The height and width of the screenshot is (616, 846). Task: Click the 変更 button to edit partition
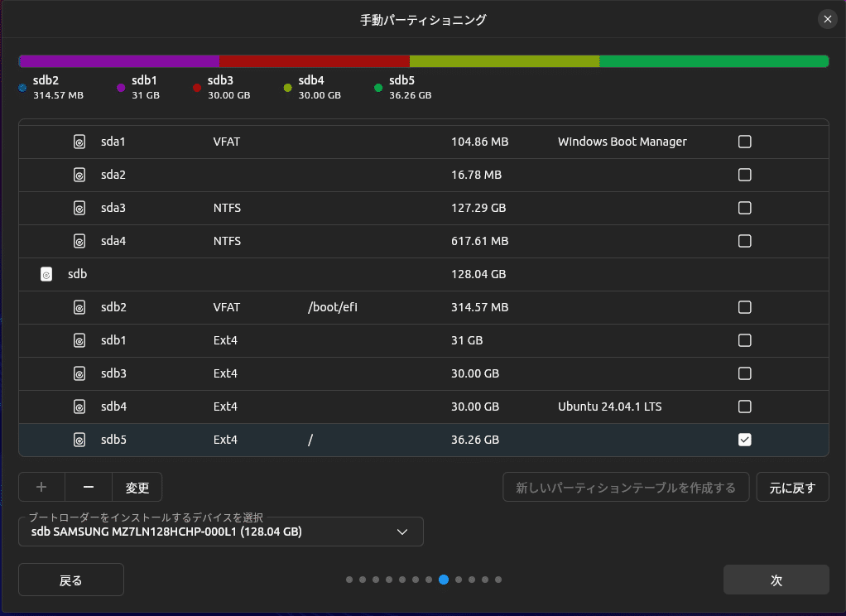(x=137, y=487)
